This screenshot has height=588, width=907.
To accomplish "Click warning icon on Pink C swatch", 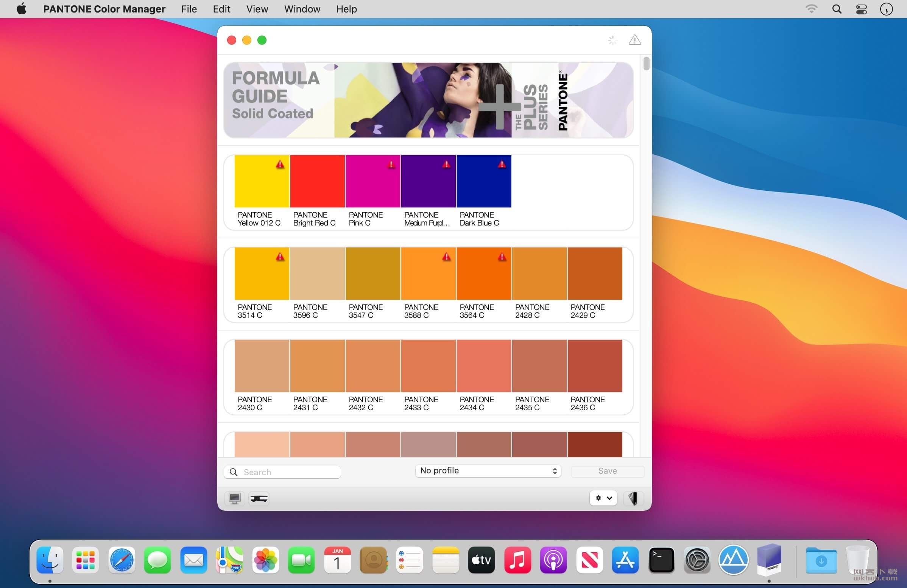I will click(x=391, y=165).
